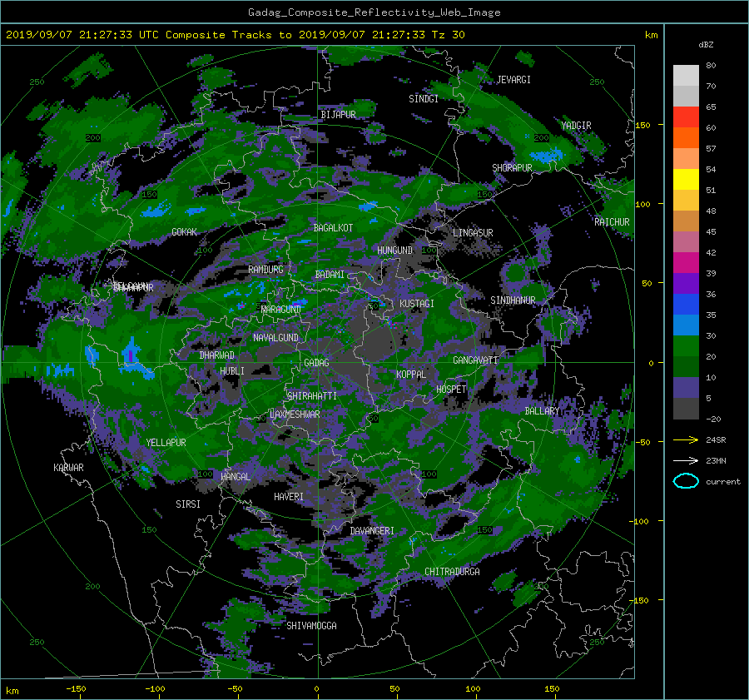Click the blue echo cluster near Yadgir
The height and width of the screenshot is (700, 749).
(x=547, y=155)
